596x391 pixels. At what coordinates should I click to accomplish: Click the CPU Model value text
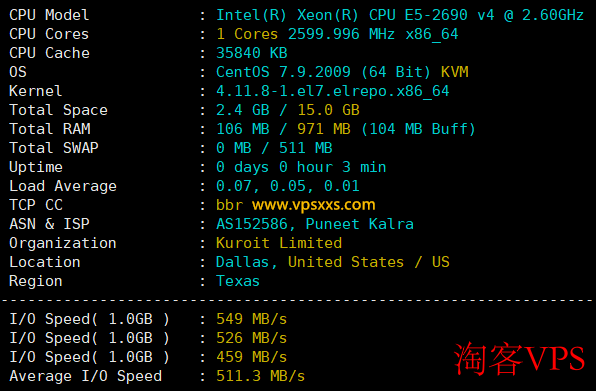point(400,15)
